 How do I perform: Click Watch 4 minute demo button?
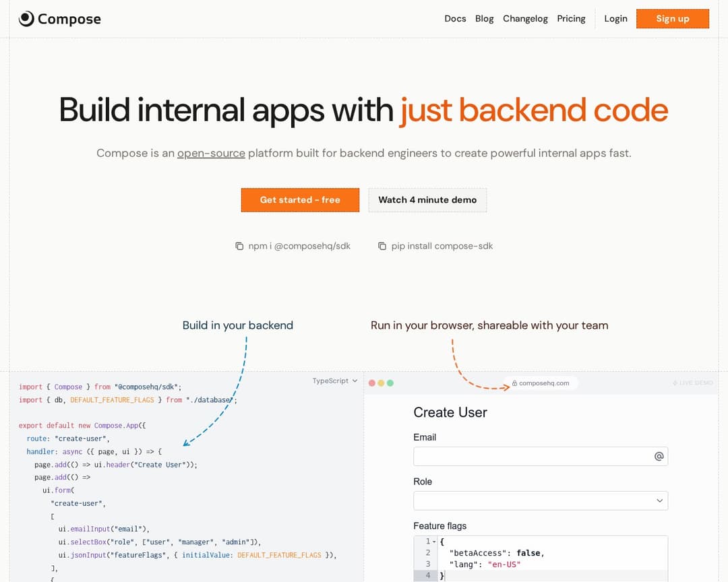pyautogui.click(x=427, y=200)
